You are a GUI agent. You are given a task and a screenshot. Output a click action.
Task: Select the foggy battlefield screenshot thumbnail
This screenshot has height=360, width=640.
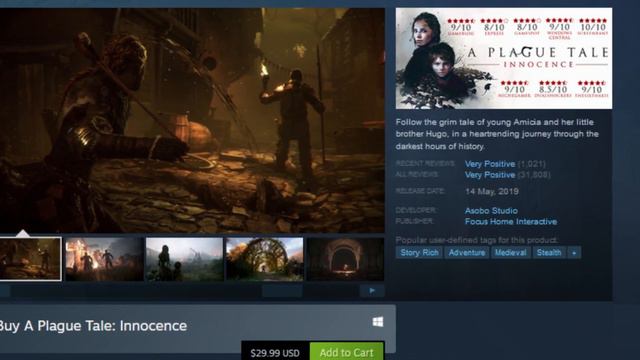pyautogui.click(x=184, y=259)
